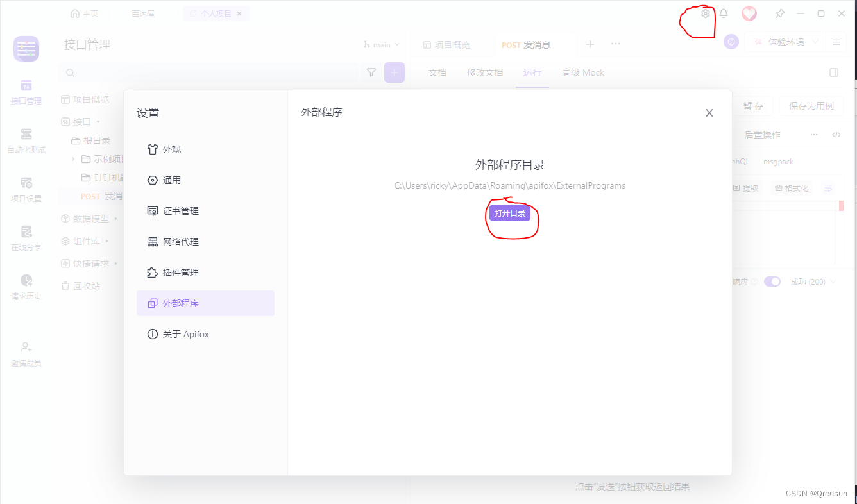Open the settings gear icon in title bar
The image size is (857, 504).
706,13
